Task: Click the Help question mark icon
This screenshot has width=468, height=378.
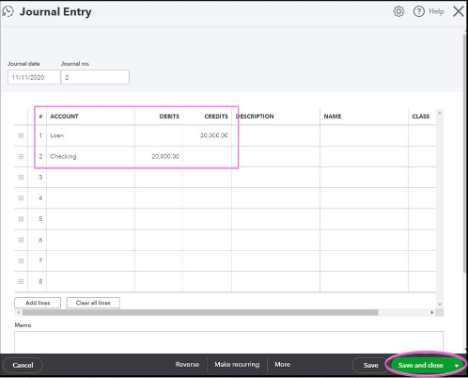Action: pos(419,11)
